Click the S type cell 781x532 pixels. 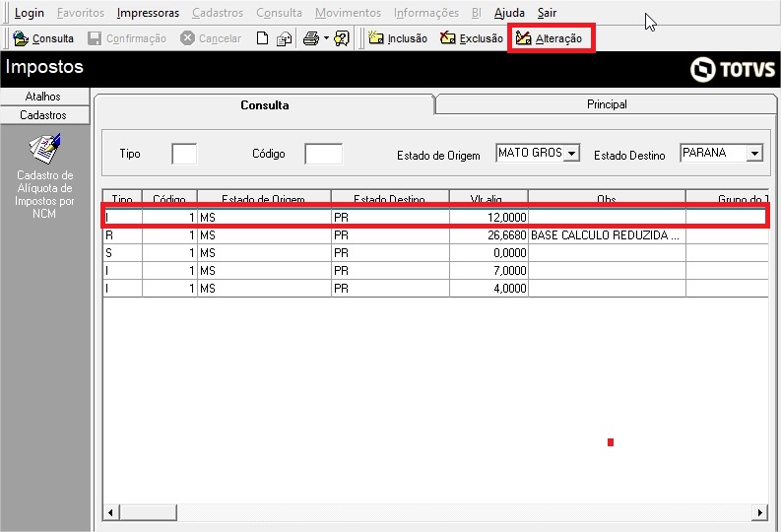click(x=122, y=253)
